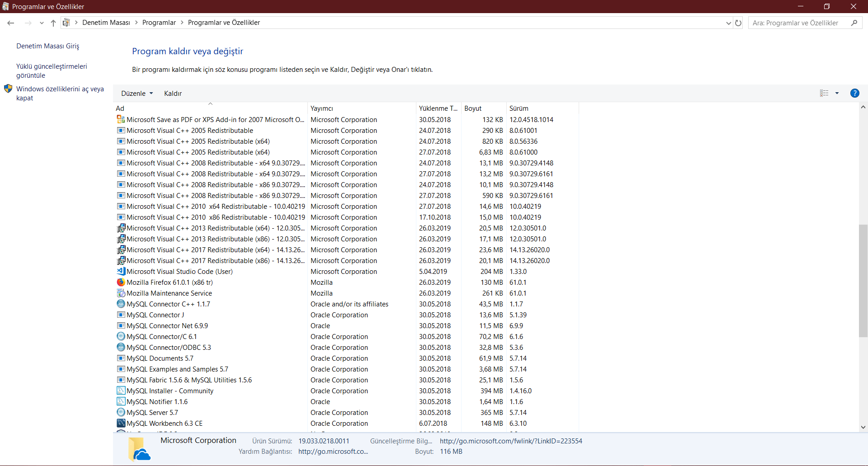
Task: Click the scrollbar down arrow
Action: (863, 427)
